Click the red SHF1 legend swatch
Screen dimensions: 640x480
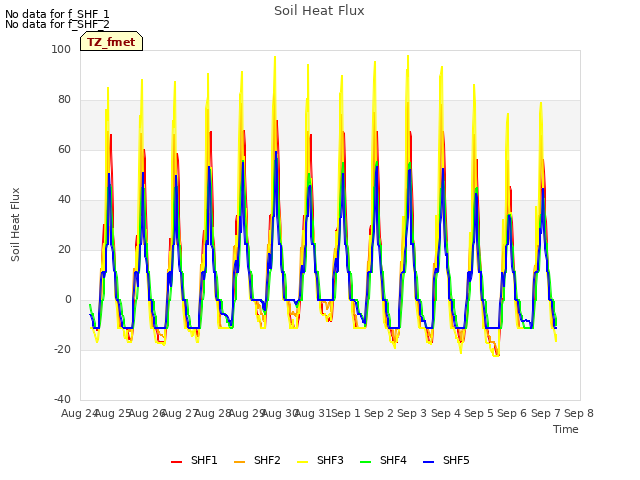(x=176, y=462)
